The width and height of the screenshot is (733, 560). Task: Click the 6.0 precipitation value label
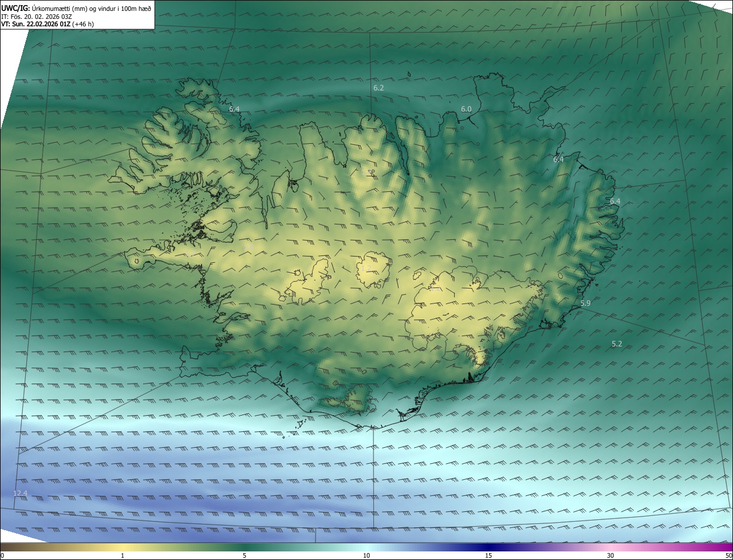[x=466, y=109]
